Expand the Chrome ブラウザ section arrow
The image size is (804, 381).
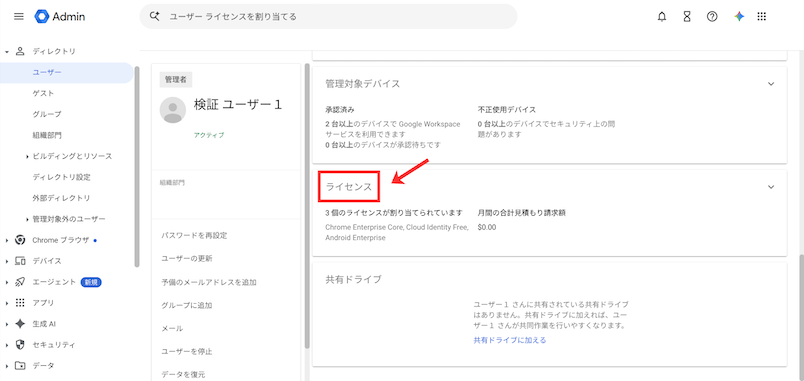click(x=7, y=240)
